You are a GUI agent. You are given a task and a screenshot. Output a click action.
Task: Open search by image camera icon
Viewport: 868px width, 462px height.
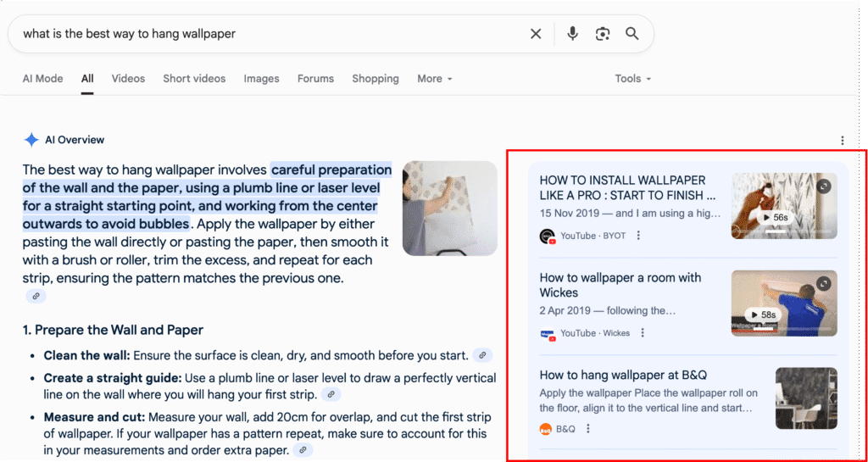click(602, 34)
